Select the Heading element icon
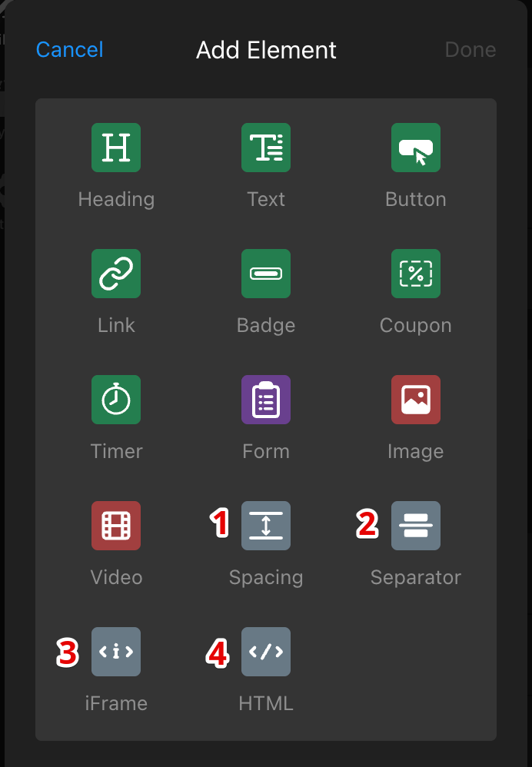This screenshot has width=532, height=767. (116, 148)
